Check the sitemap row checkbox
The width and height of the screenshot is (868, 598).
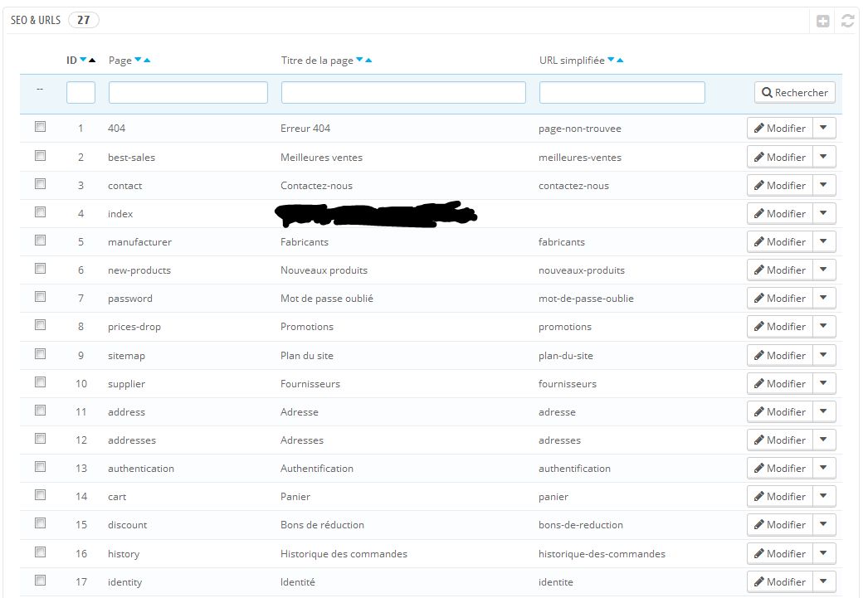[x=40, y=353]
